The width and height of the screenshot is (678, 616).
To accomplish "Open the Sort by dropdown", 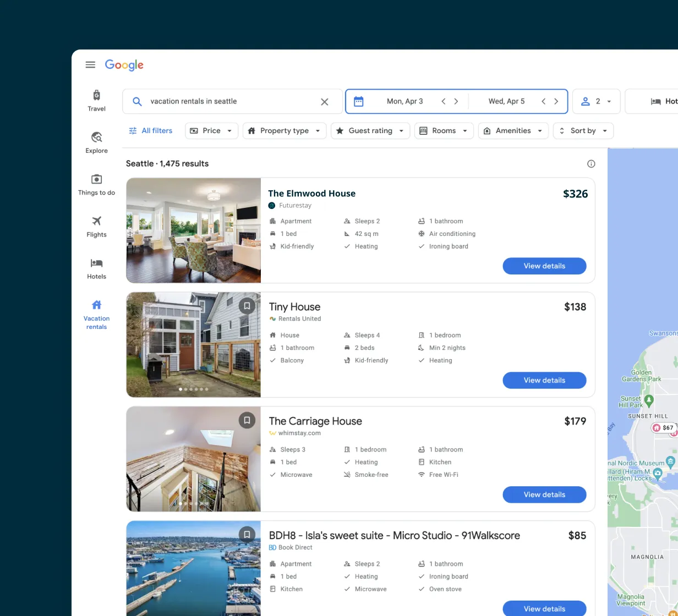I will [x=583, y=131].
